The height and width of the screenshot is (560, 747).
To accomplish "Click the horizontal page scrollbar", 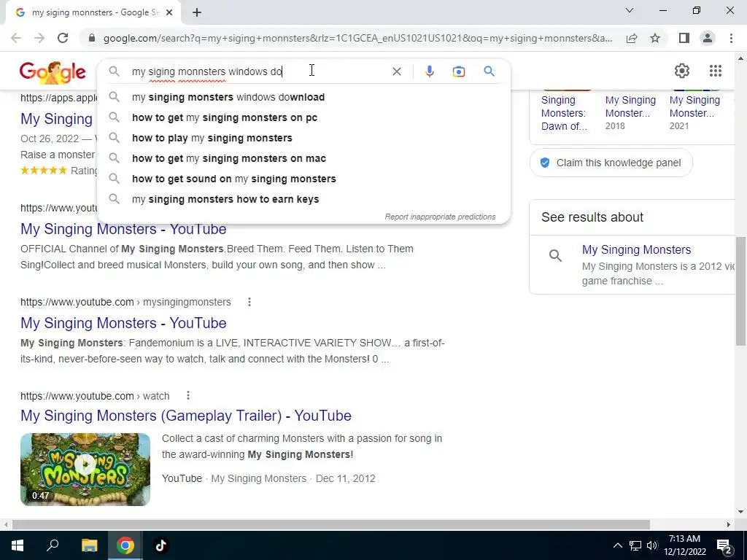I will pyautogui.click(x=330, y=524).
